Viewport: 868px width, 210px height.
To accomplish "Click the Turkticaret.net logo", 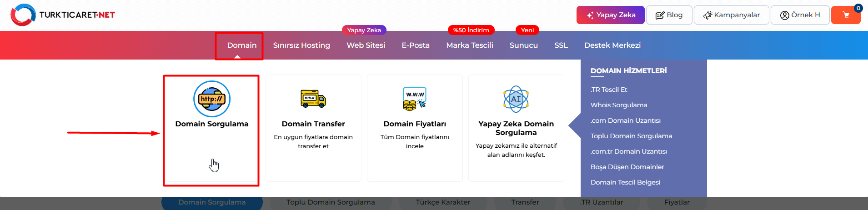I will coord(63,15).
